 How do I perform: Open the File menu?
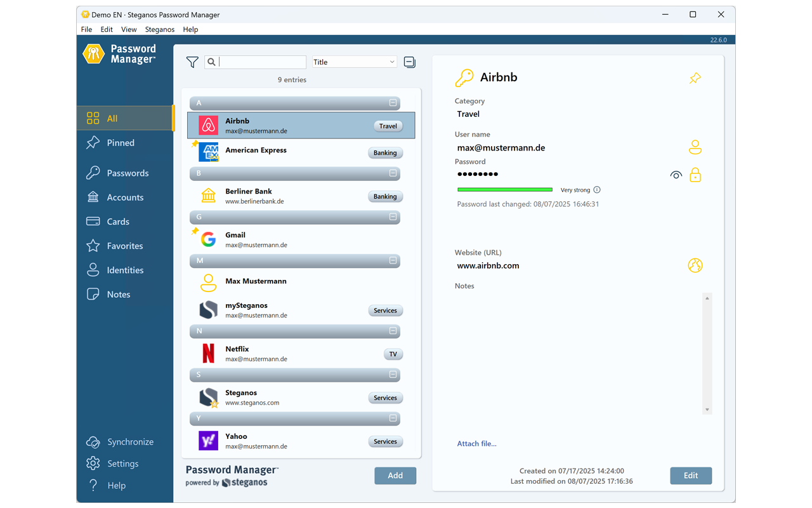coord(86,29)
